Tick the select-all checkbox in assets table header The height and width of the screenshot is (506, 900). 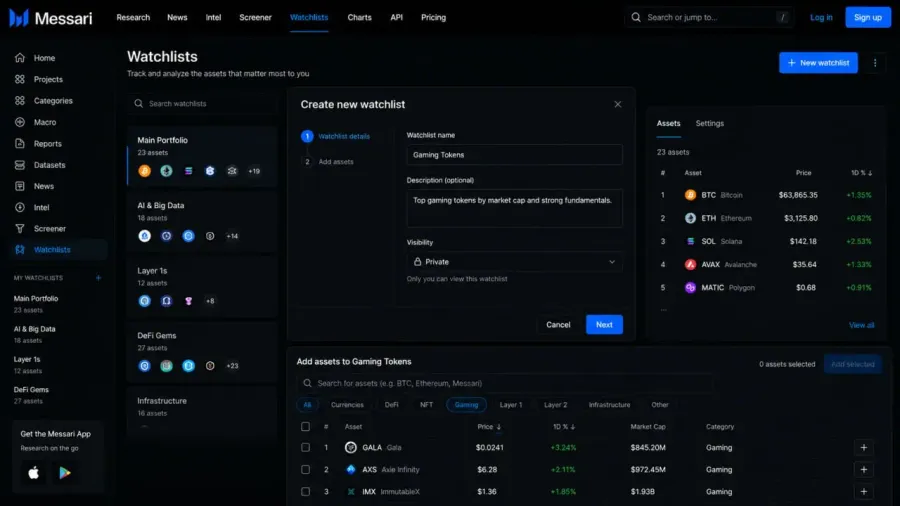coord(305,427)
